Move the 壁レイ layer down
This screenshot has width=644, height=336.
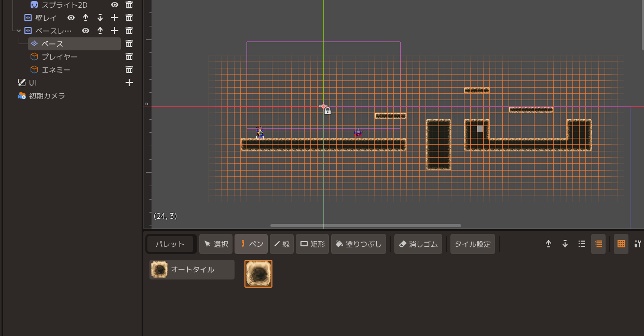(100, 18)
